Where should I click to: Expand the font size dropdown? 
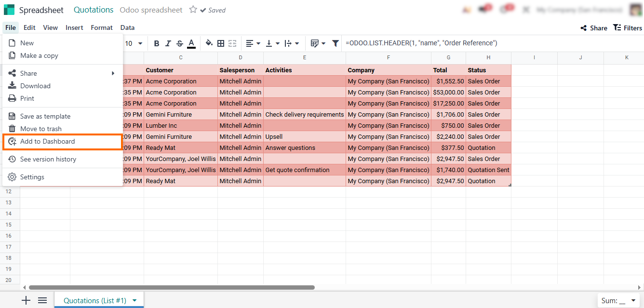140,43
